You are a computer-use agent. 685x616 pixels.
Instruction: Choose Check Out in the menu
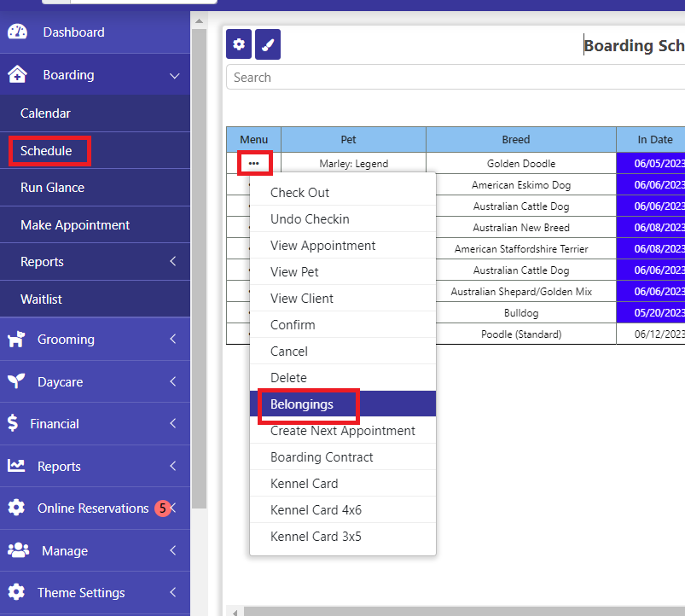tap(299, 193)
